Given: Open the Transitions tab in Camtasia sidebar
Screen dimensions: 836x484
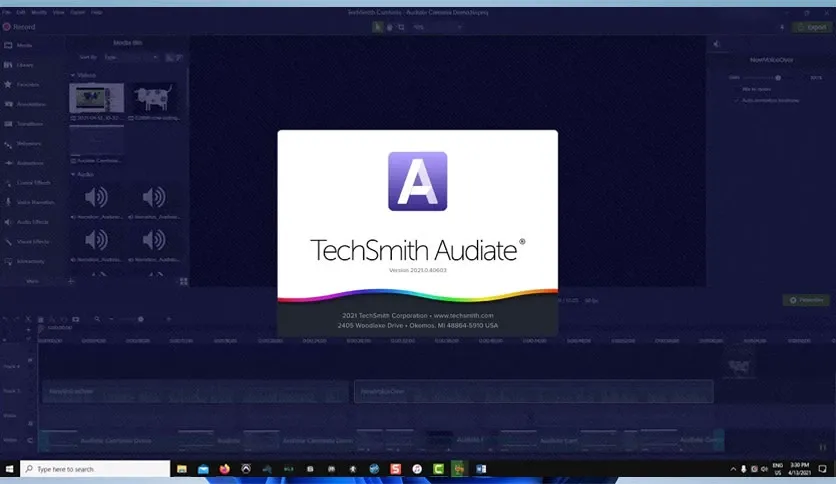Looking at the screenshot, I should pyautogui.click(x=24, y=124).
